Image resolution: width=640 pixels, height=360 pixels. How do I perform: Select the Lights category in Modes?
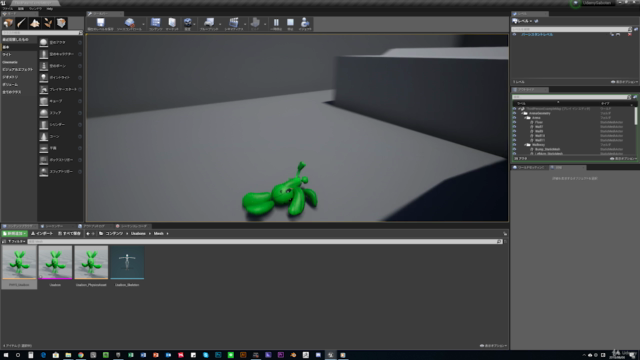[x=7, y=55]
